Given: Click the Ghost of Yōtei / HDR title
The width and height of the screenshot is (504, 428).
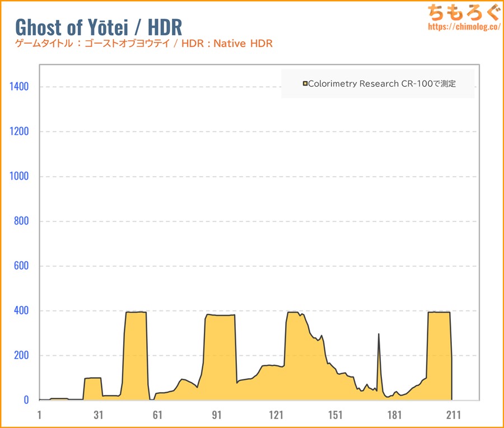Looking at the screenshot, I should click(x=98, y=26).
